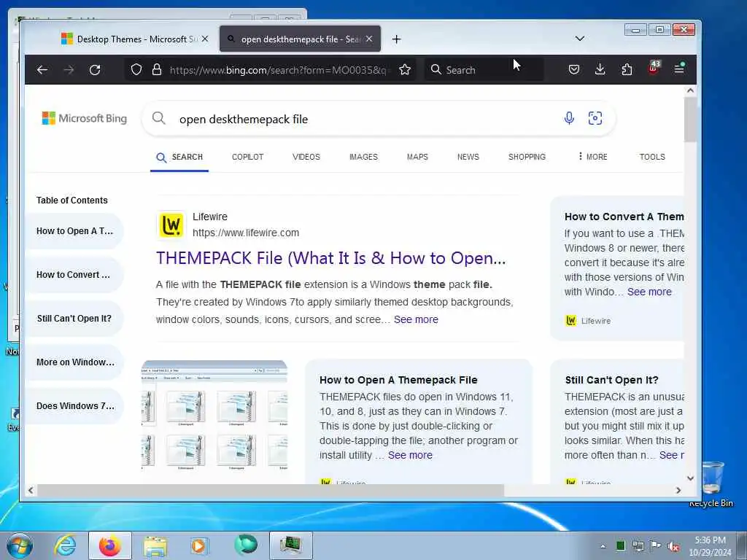
Task: Click See more in How to Open card
Action: pos(410,455)
